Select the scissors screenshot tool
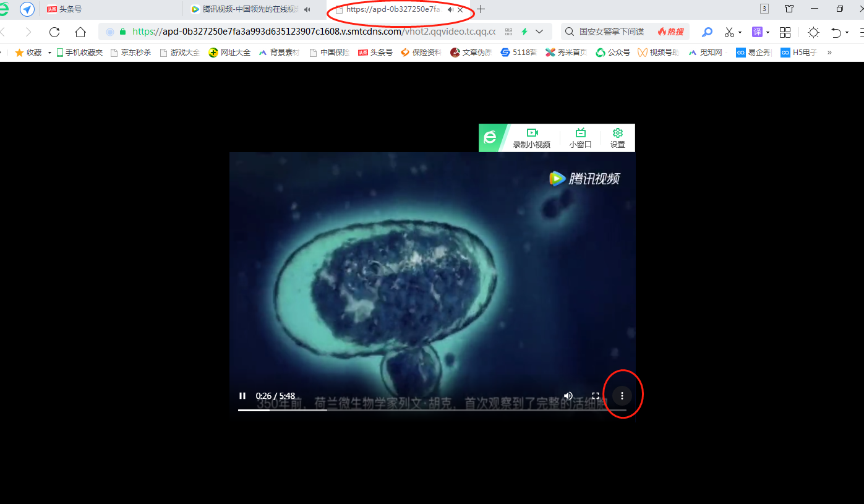Viewport: 864px width, 504px height. (730, 32)
